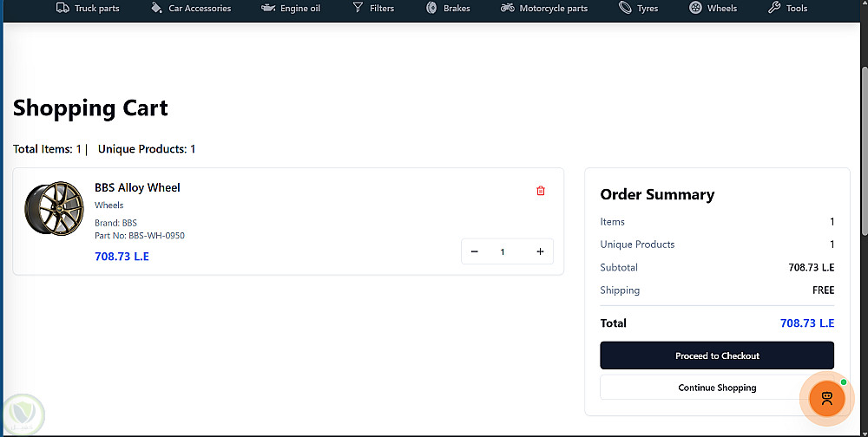The width and height of the screenshot is (868, 437).
Task: Open the Motorcycle parts category
Action: click(x=554, y=9)
